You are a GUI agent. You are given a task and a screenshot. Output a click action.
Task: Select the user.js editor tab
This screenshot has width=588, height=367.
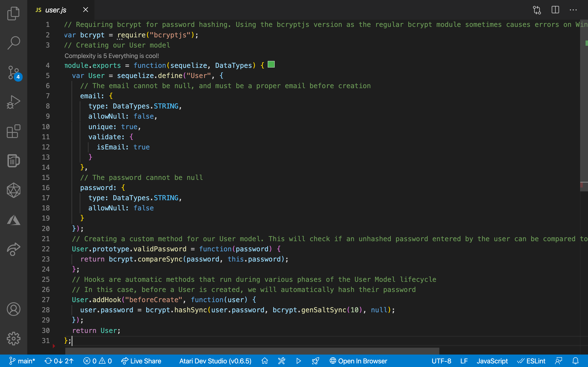[56, 10]
